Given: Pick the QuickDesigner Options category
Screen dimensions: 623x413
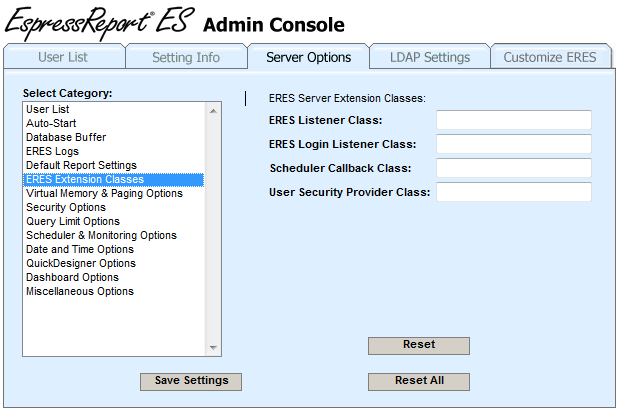Looking at the screenshot, I should point(114,263).
